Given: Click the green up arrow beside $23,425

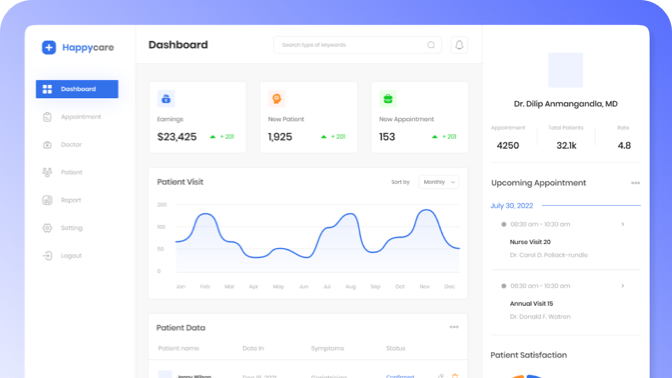Looking at the screenshot, I should [x=213, y=137].
